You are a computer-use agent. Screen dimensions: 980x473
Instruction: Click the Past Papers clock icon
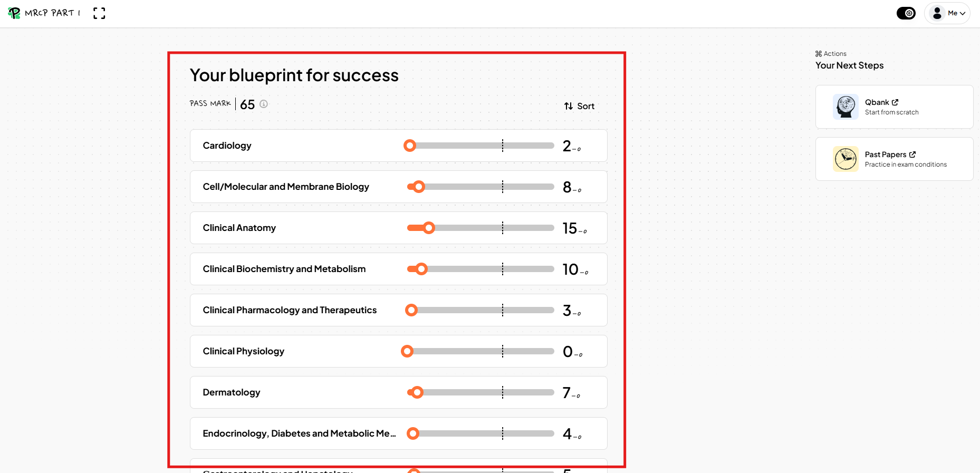point(846,159)
